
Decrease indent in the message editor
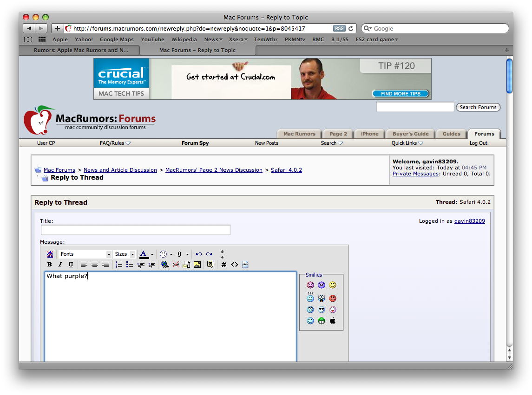(x=141, y=265)
